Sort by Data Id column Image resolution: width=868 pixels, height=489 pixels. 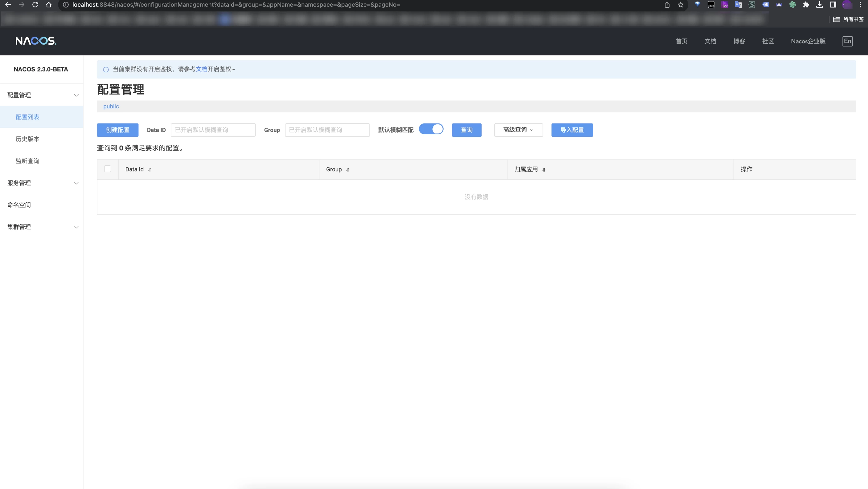pyautogui.click(x=149, y=170)
